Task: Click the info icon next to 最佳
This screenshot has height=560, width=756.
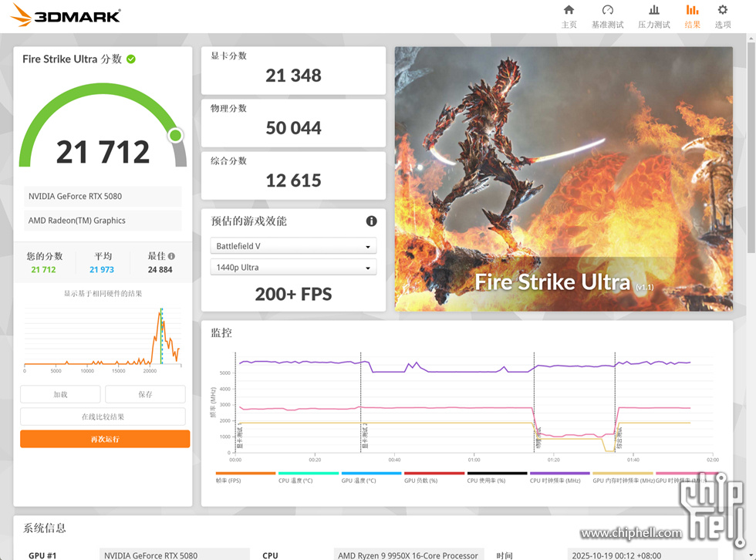Action: tap(171, 257)
